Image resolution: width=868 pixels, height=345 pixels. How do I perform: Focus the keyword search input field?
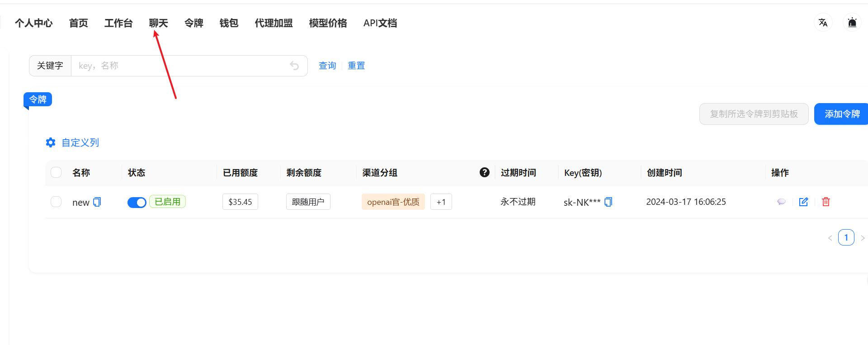(181, 66)
